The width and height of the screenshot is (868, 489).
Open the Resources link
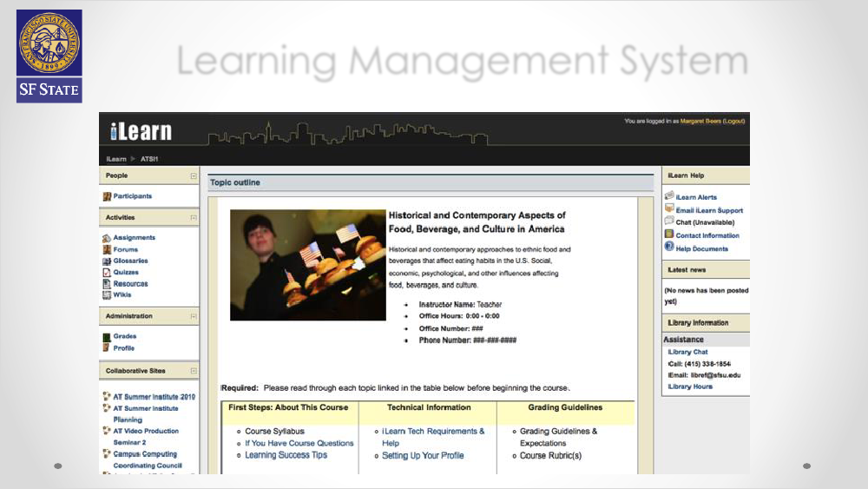point(131,283)
